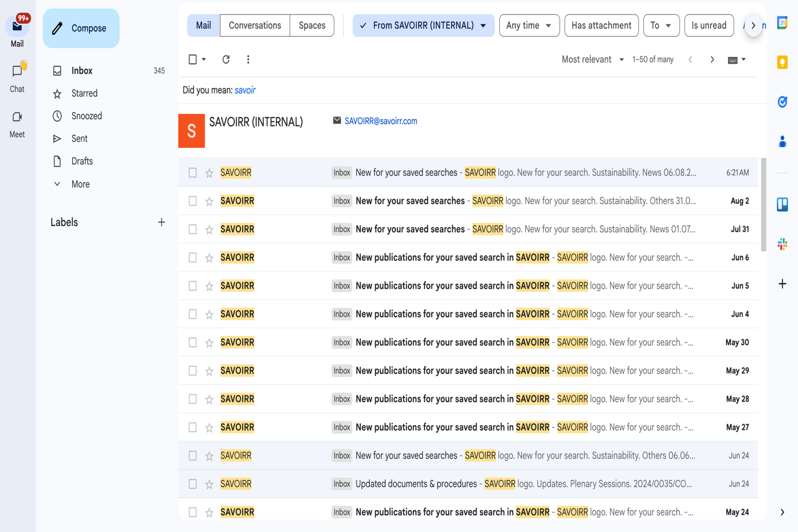798x532 pixels.
Task: Open input tools keyboard icon
Action: [x=732, y=60]
